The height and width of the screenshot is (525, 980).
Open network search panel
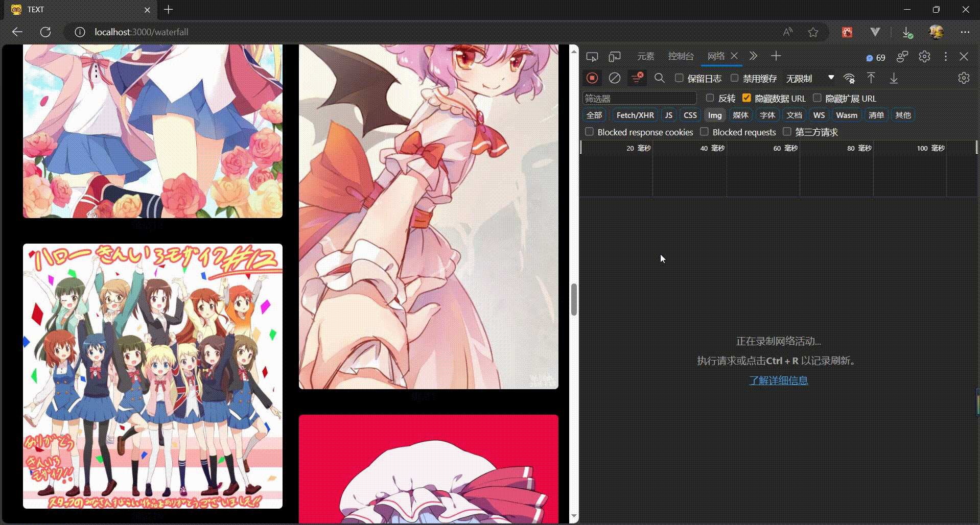tap(660, 78)
